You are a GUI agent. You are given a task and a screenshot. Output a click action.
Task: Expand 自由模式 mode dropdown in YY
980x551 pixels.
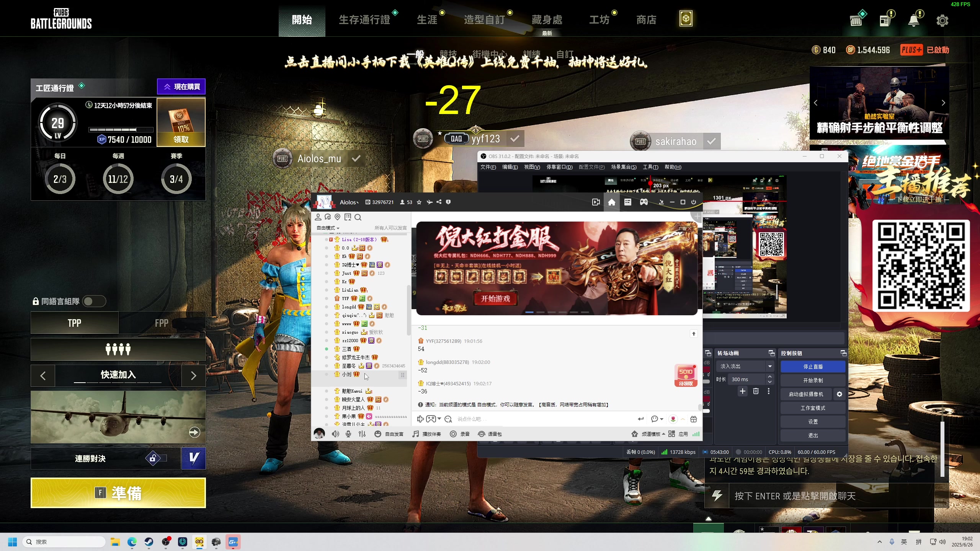pos(328,228)
